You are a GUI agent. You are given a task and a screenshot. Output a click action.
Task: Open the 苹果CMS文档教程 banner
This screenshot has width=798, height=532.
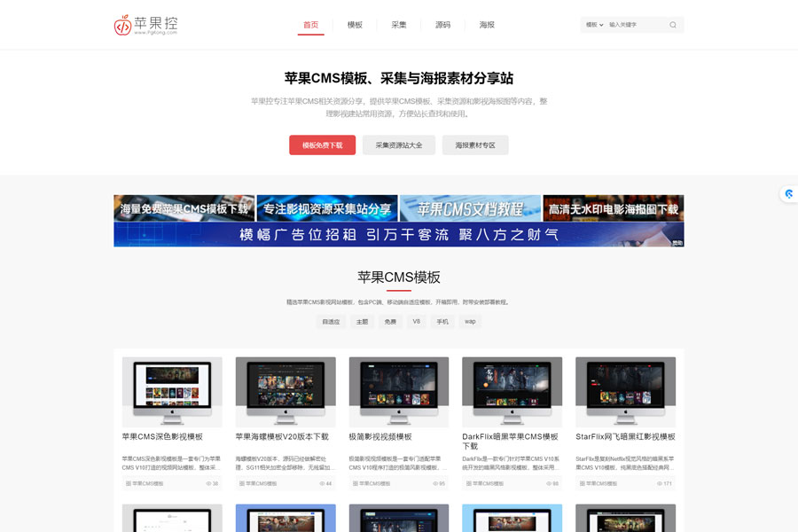tap(470, 208)
